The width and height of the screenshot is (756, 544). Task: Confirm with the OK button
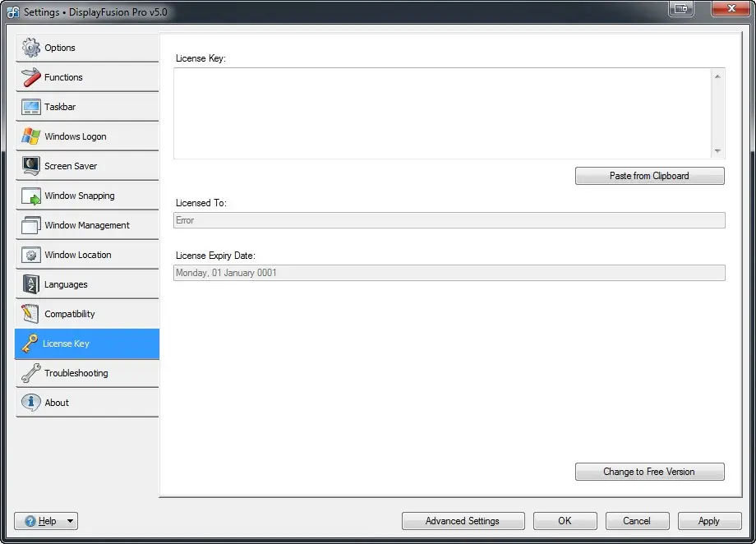tap(565, 521)
